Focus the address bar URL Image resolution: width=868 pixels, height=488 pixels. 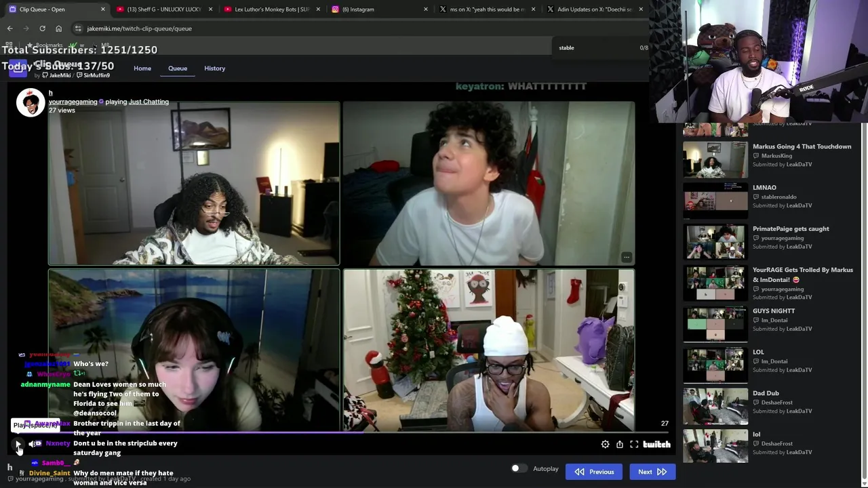[139, 28]
